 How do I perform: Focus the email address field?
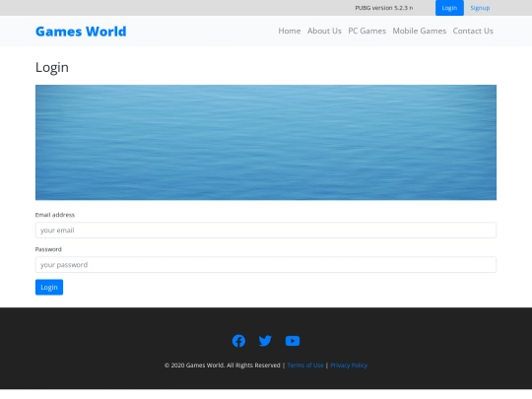coord(266,230)
